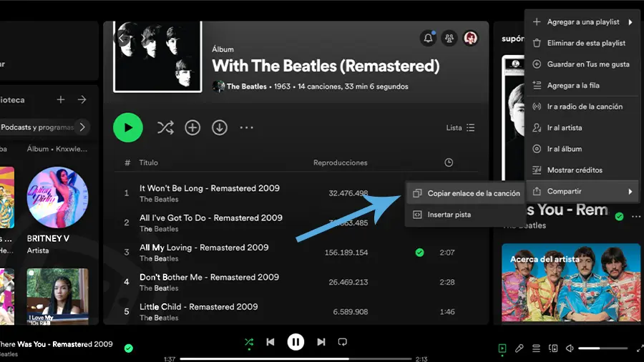The width and height of the screenshot is (644, 362).
Task: Click the album cover thumbnail
Action: pyautogui.click(x=157, y=57)
